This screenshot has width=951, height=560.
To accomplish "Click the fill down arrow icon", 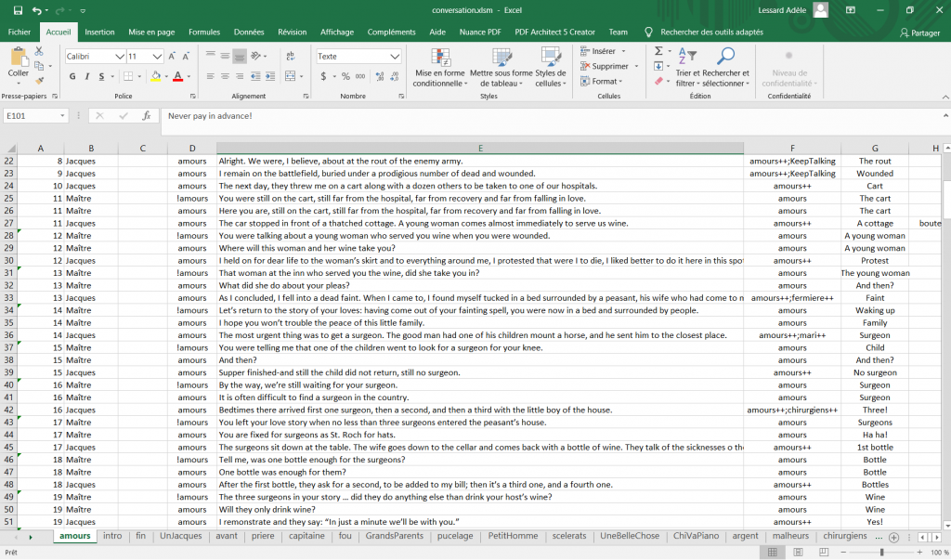I will [x=658, y=66].
